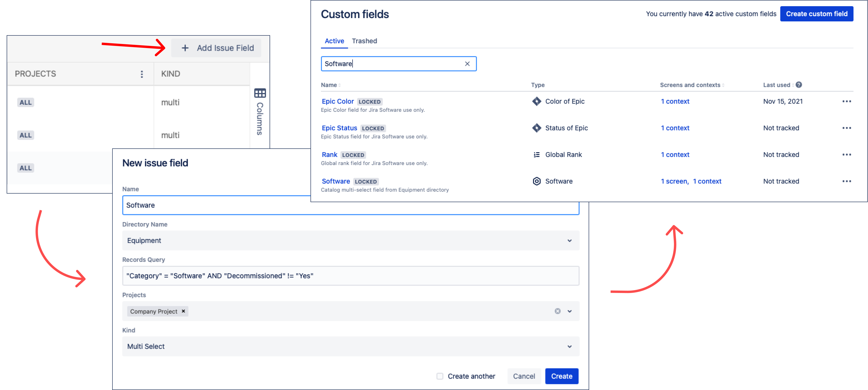Expand the Directory Name dropdown
Image resolution: width=868 pixels, height=390 pixels.
pyautogui.click(x=569, y=241)
